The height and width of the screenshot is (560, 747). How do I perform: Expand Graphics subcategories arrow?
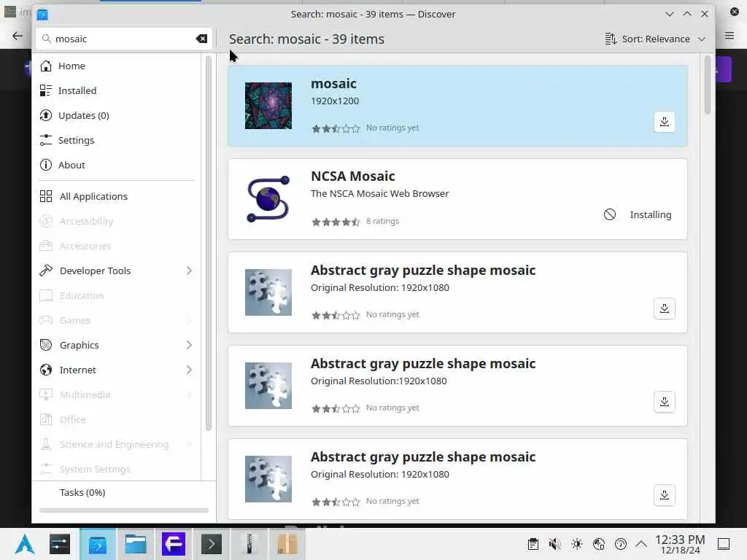pos(189,345)
